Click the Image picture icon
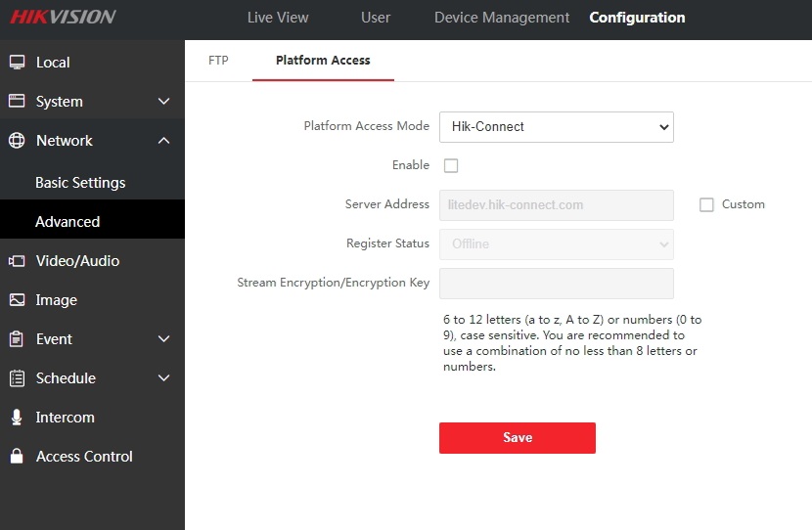 coord(17,300)
